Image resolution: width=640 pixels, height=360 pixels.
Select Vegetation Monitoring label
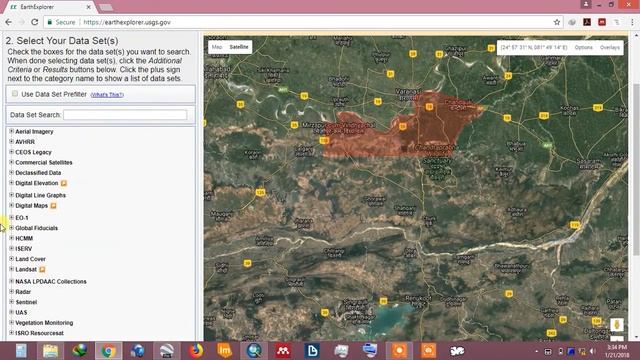point(44,323)
